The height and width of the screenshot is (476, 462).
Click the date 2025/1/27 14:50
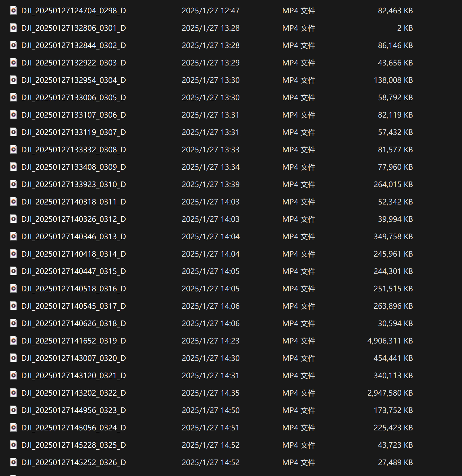click(x=211, y=411)
